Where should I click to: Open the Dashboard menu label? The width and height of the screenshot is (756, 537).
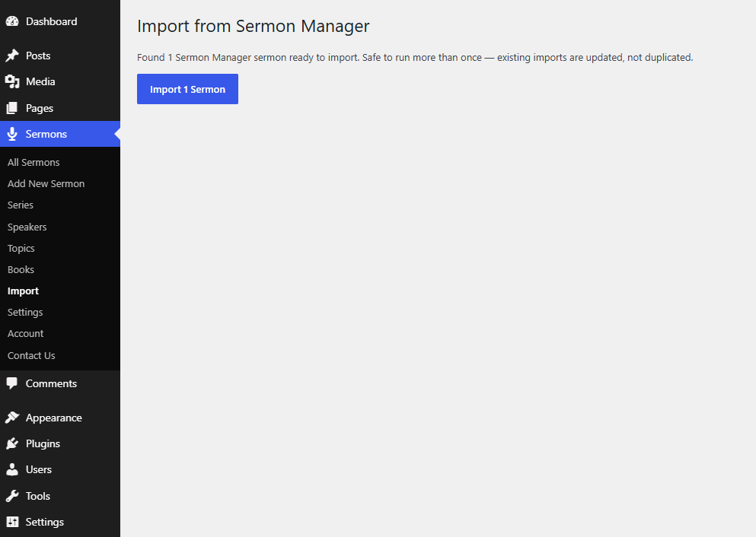52,21
